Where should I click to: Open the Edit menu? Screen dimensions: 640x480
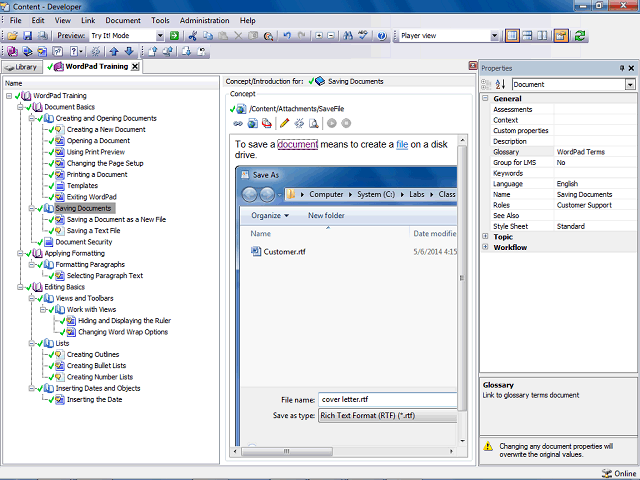coord(38,20)
